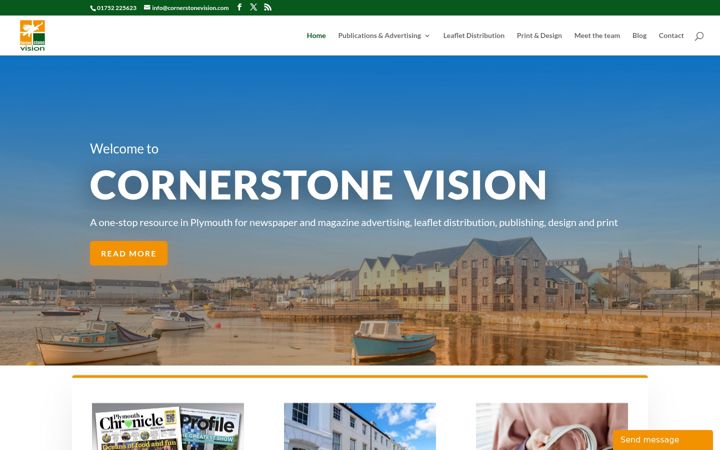The width and height of the screenshot is (720, 450).
Task: Expand the Publications & Advertising dropdown chevron
Action: click(x=428, y=36)
